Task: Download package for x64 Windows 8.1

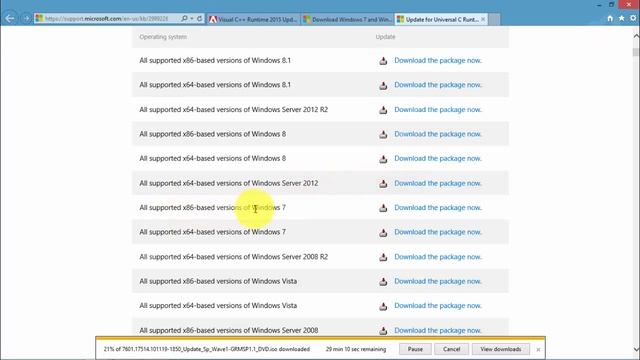Action: tap(438, 85)
